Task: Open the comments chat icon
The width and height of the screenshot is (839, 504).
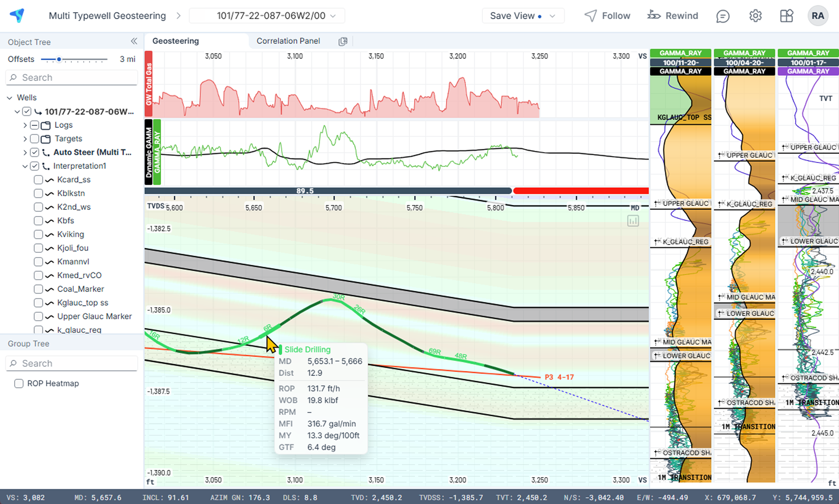Action: (x=722, y=16)
